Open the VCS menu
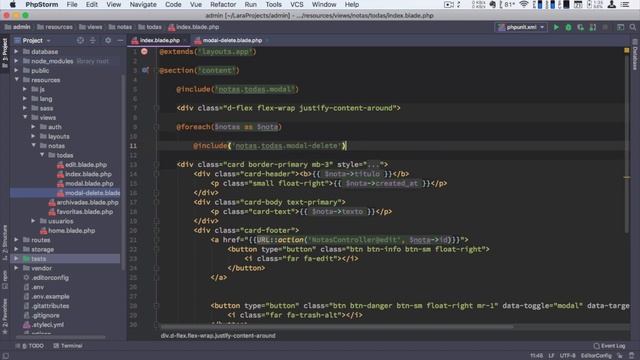This screenshot has width=640, height=360. click(x=297, y=4)
